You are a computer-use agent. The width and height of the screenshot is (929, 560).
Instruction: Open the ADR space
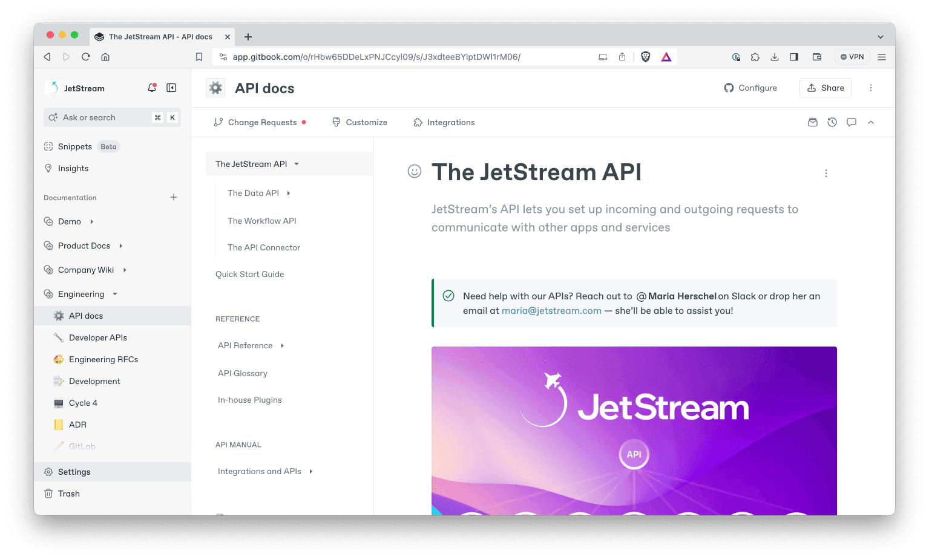pos(77,425)
